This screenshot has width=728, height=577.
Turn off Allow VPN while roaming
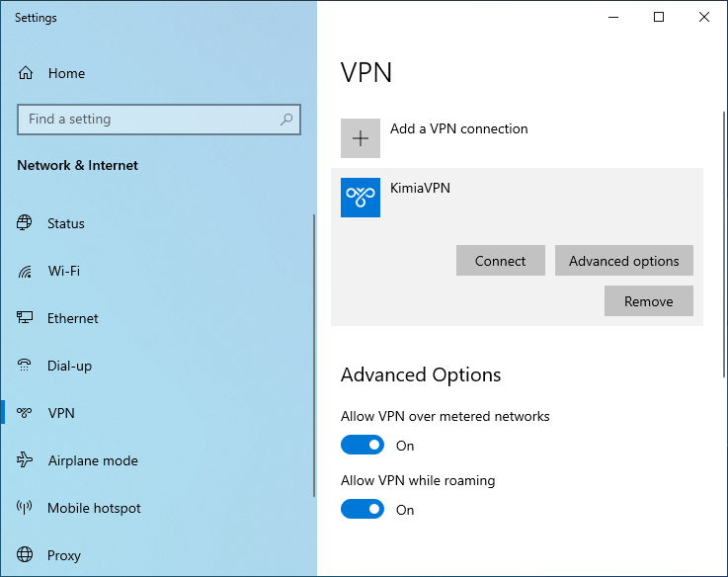[x=363, y=510]
